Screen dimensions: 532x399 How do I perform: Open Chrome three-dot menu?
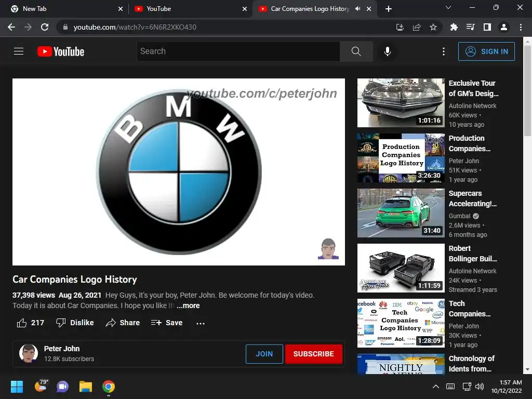coord(521,27)
